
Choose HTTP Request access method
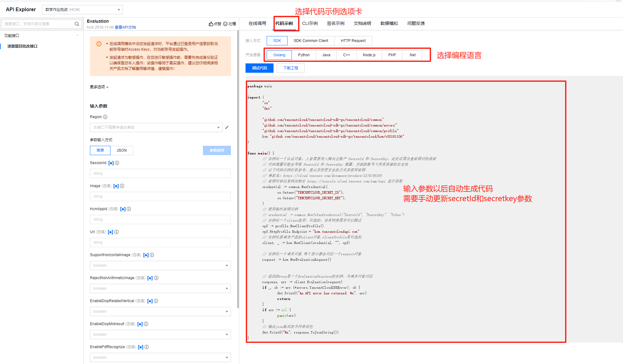coord(353,41)
